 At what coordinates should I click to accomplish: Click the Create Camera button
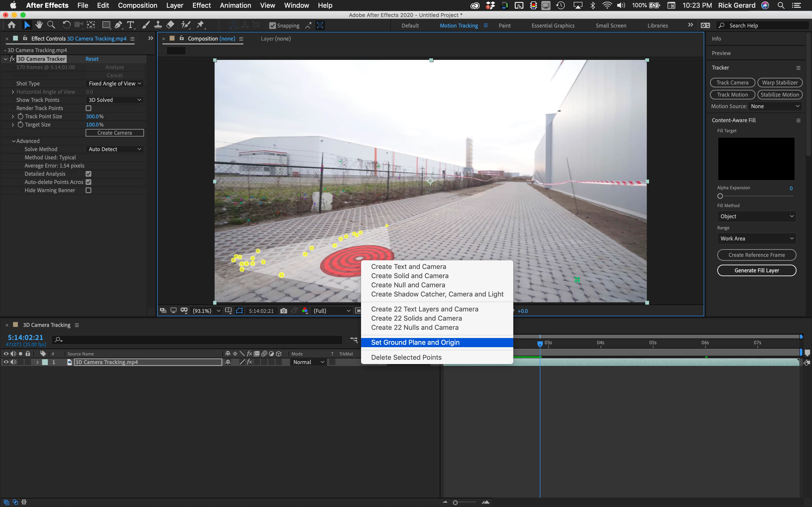114,133
